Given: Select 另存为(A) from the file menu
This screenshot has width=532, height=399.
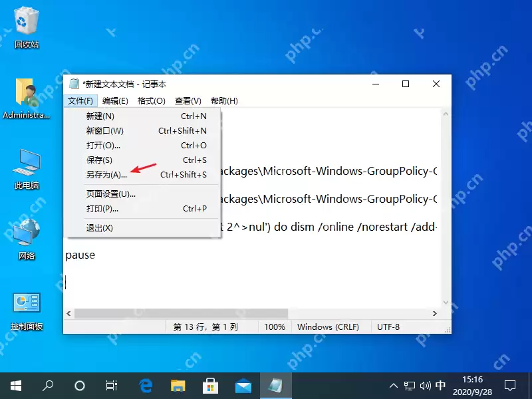Looking at the screenshot, I should coord(106,174).
